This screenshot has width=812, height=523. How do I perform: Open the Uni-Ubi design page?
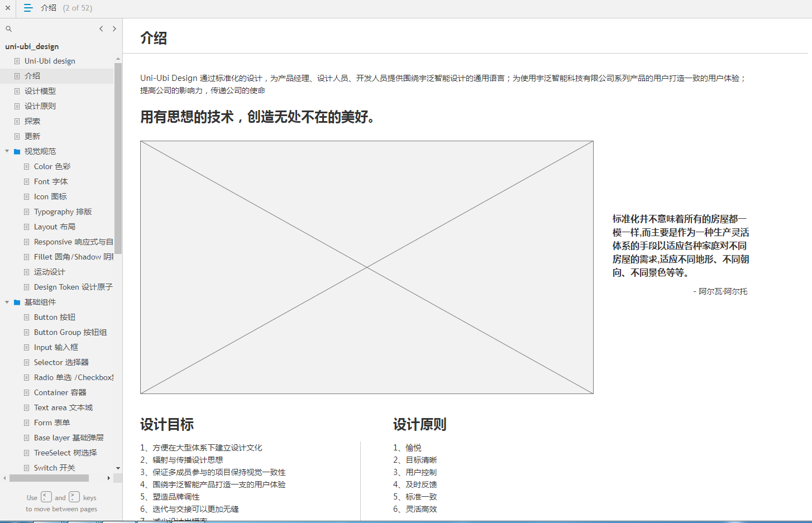point(50,61)
